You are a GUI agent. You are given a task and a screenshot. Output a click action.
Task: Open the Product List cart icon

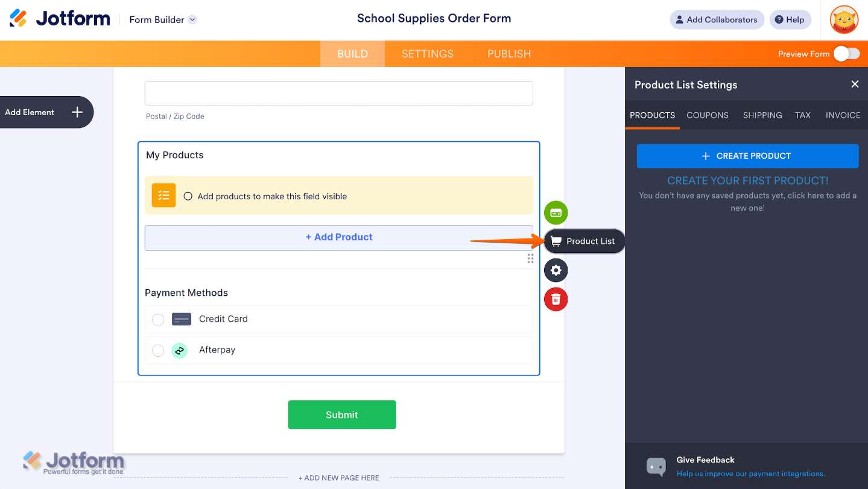(556, 241)
